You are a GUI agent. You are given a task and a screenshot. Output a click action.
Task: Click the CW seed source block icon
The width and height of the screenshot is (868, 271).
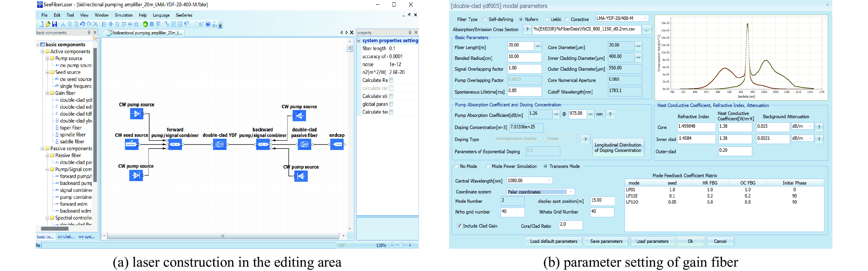(131, 145)
